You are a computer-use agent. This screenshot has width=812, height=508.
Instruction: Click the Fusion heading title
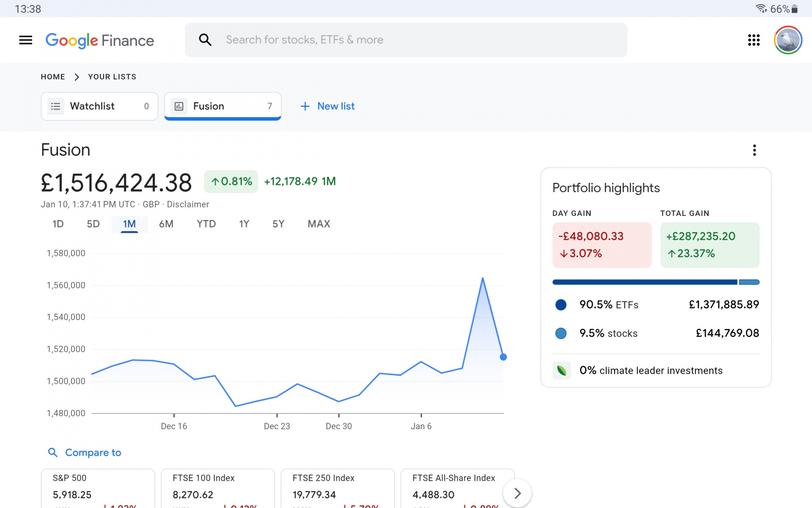point(65,150)
